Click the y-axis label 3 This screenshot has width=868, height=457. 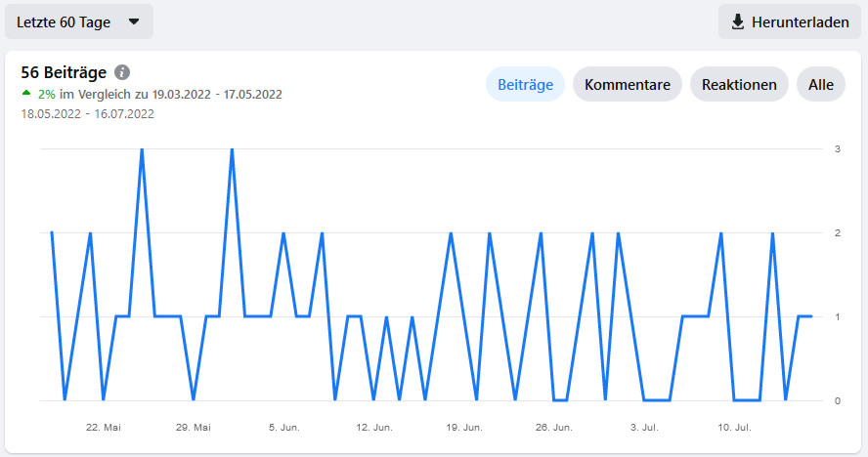(838, 149)
